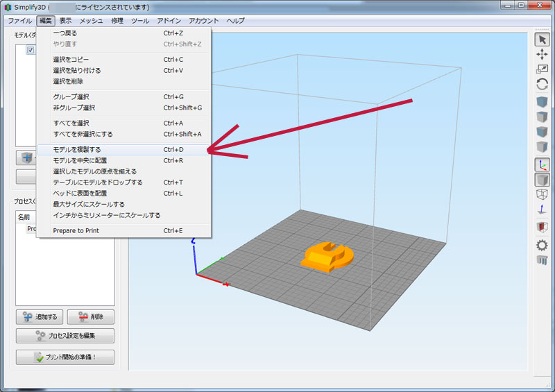Choose すべてを非選択にする menu entry
555x392 pixels.
pos(124,134)
